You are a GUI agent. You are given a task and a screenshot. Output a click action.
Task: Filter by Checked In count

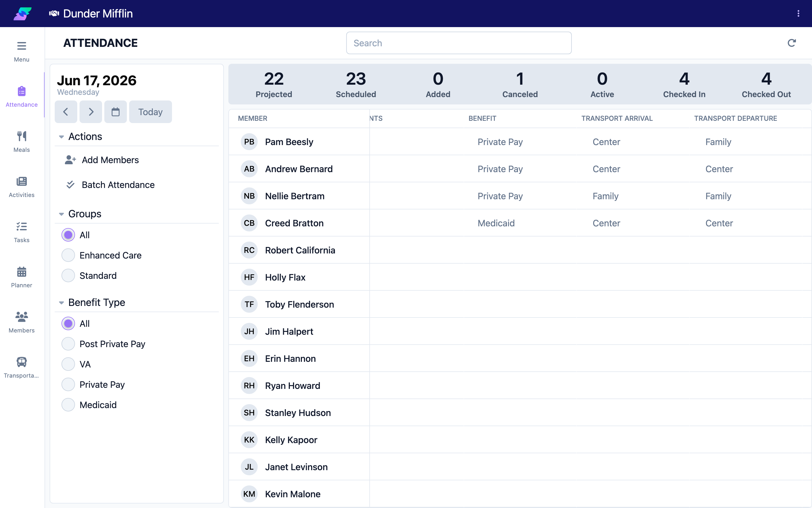coord(684,84)
